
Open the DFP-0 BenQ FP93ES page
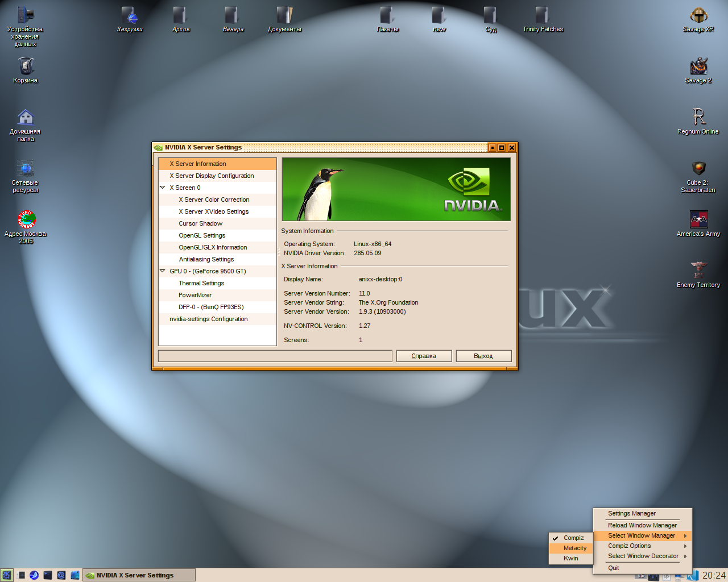[x=217, y=307]
